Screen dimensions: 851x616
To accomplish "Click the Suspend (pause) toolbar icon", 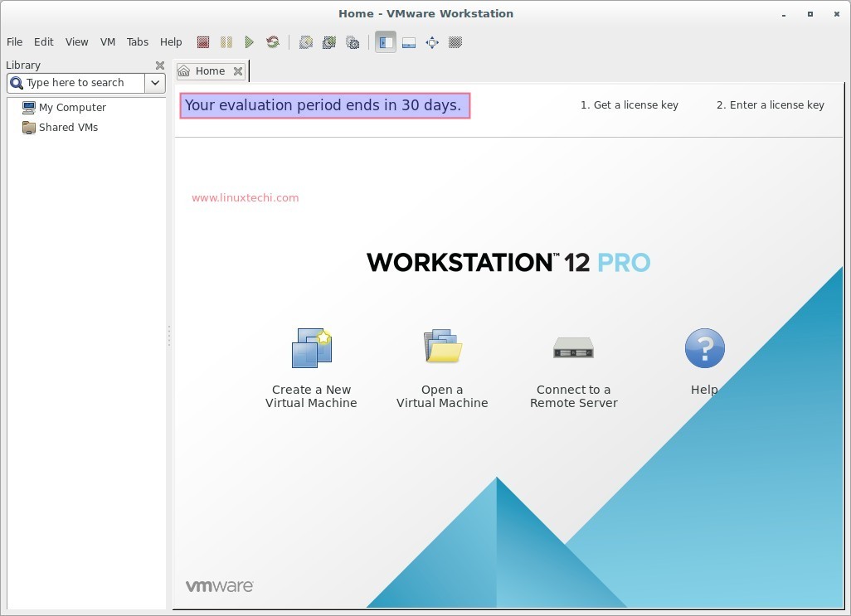I will tap(226, 42).
